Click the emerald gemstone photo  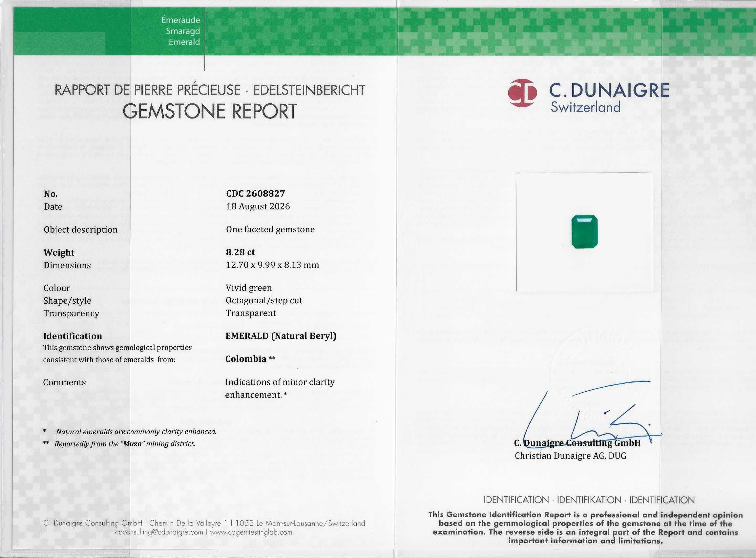584,232
